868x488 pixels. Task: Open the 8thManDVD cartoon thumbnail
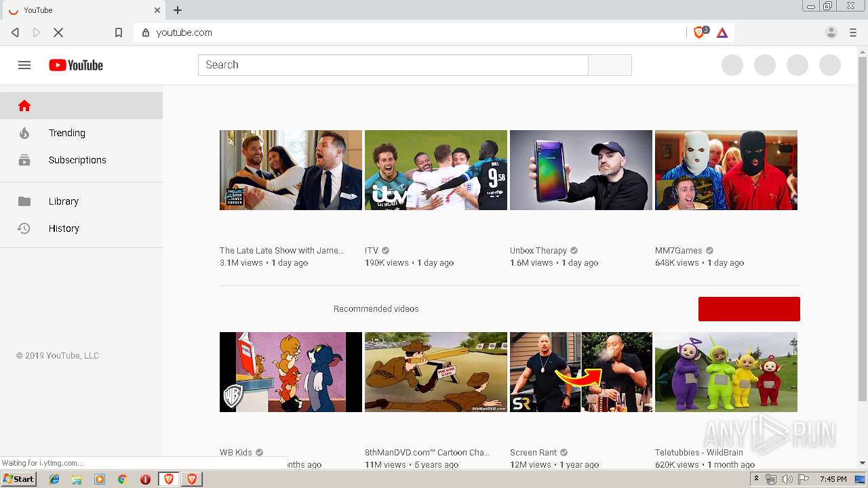point(436,372)
